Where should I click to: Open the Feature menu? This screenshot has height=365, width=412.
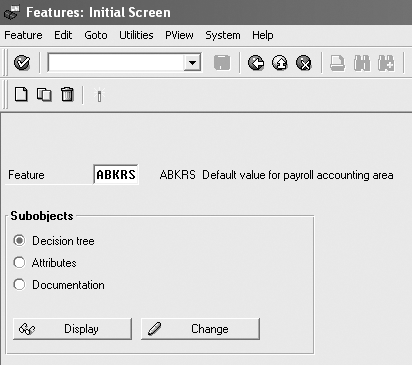(23, 35)
